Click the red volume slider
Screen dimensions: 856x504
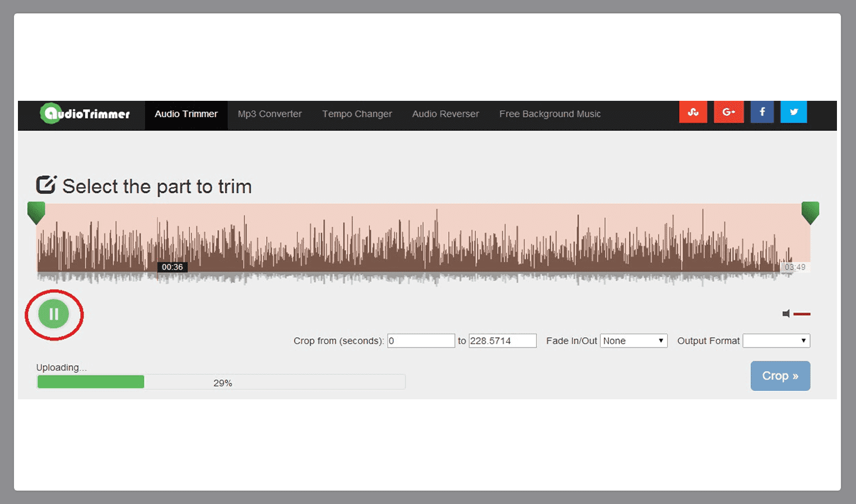[802, 314]
